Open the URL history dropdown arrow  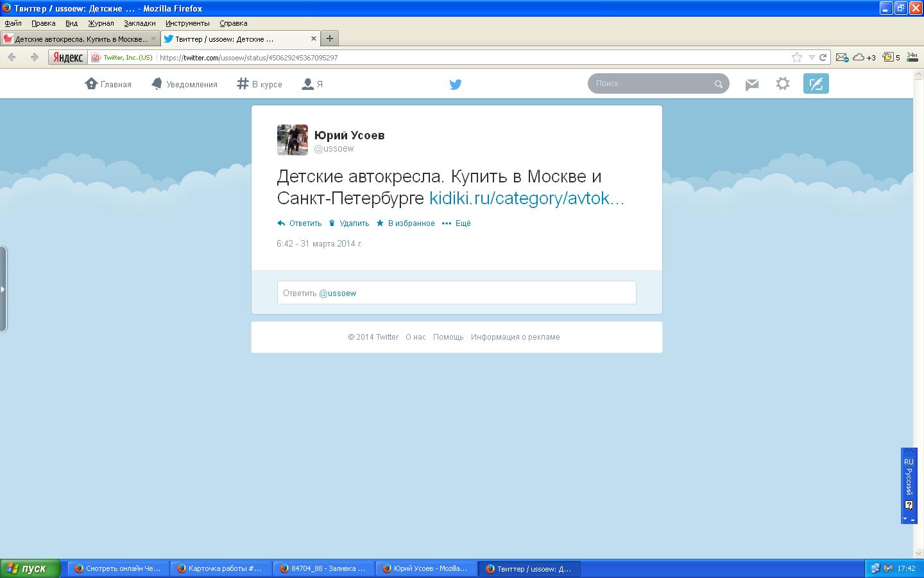(812, 57)
